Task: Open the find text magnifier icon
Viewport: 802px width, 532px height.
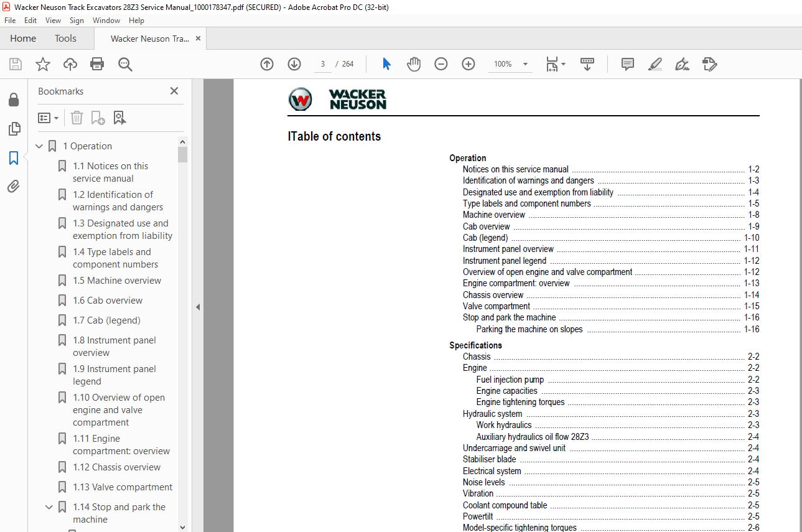Action: 125,64
